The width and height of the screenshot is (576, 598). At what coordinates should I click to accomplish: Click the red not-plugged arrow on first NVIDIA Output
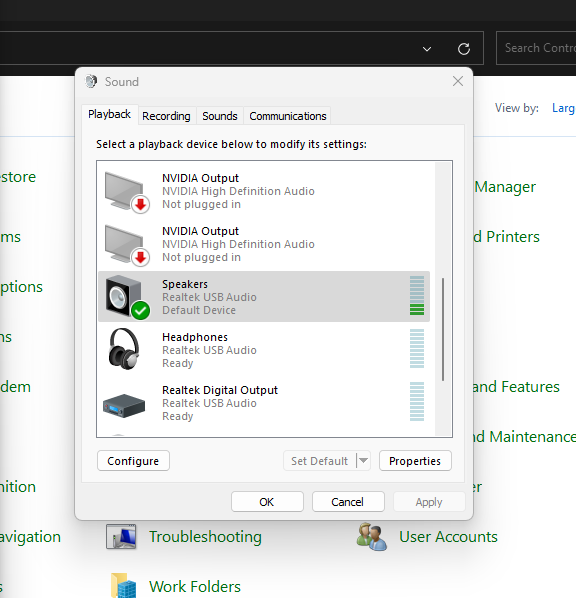pyautogui.click(x=140, y=204)
